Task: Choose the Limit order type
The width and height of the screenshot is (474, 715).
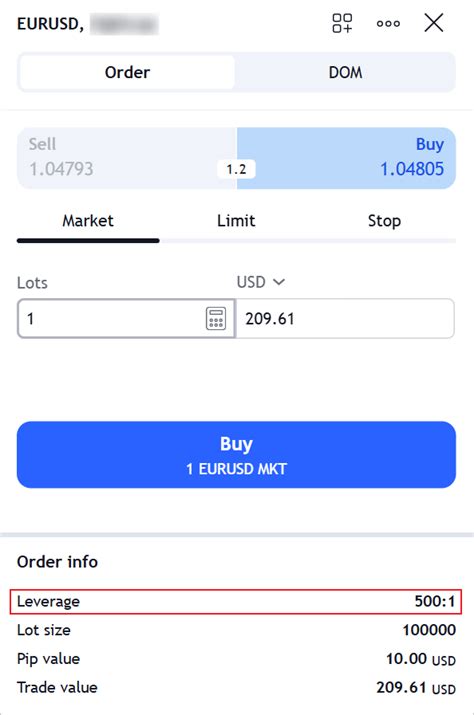Action: pyautogui.click(x=236, y=221)
